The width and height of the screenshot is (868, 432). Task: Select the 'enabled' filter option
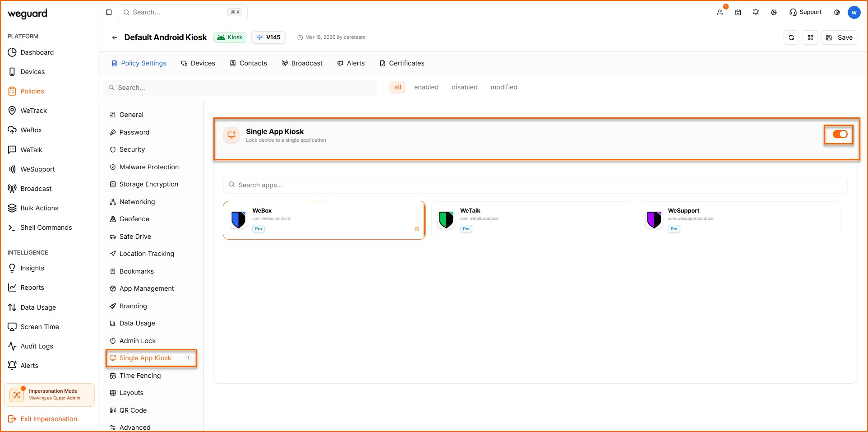[426, 87]
